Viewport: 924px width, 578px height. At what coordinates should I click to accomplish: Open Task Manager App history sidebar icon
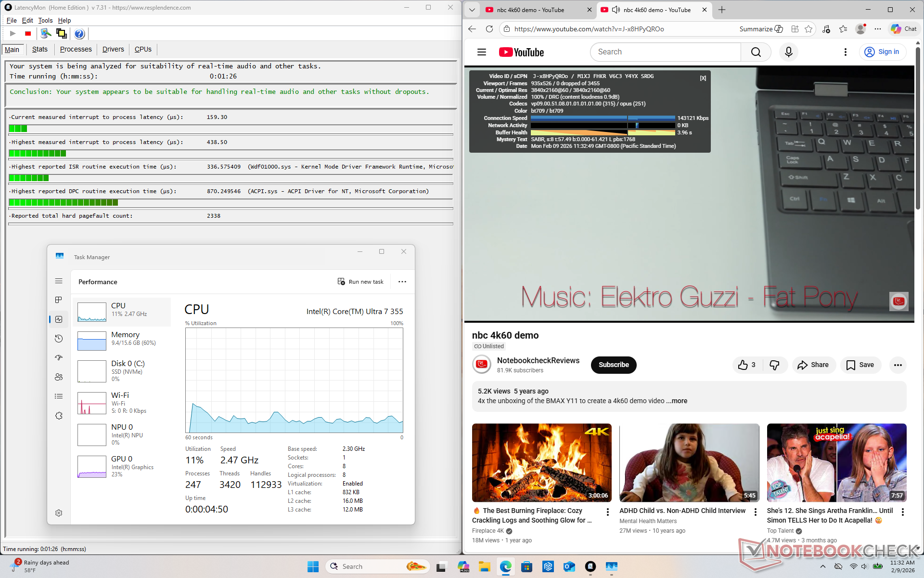tap(59, 339)
